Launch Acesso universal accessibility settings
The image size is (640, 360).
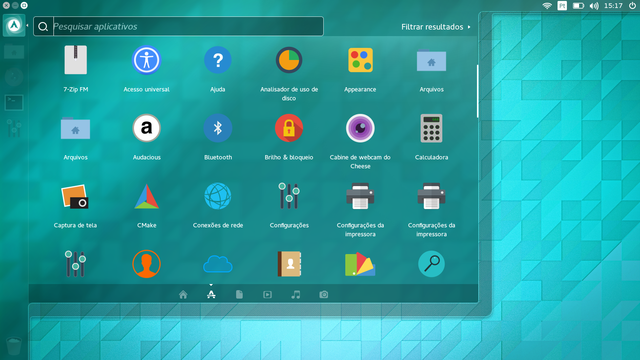coord(147,60)
